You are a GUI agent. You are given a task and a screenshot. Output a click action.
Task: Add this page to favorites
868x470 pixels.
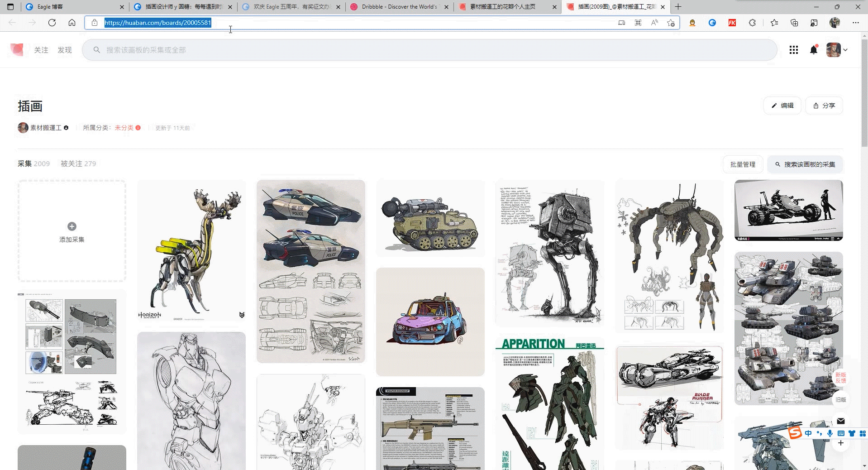click(x=671, y=23)
